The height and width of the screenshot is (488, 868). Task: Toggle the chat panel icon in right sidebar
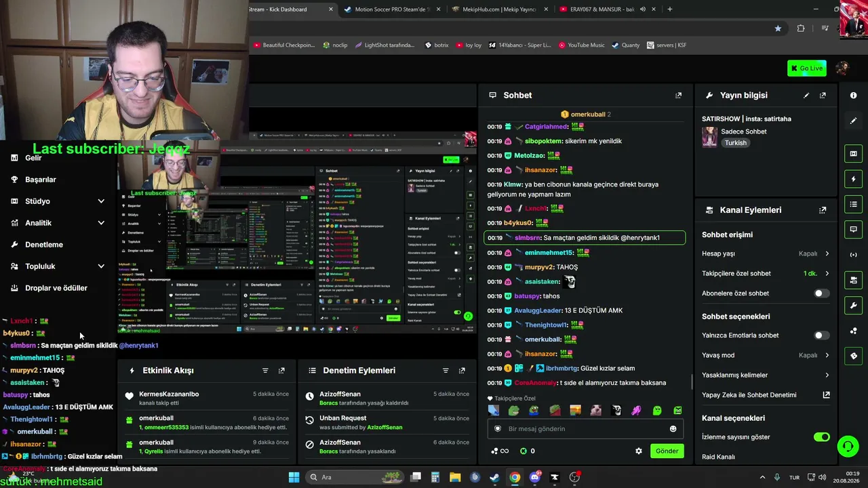(853, 230)
